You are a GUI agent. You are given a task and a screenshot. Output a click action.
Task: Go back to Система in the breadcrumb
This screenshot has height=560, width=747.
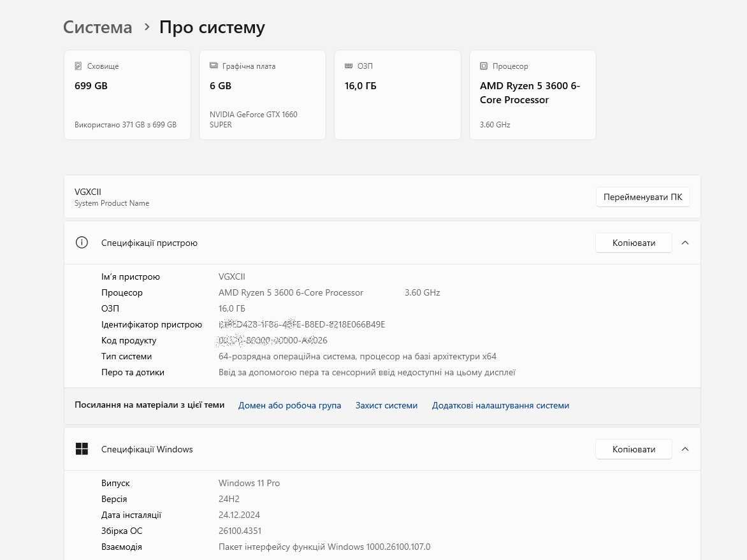[97, 27]
